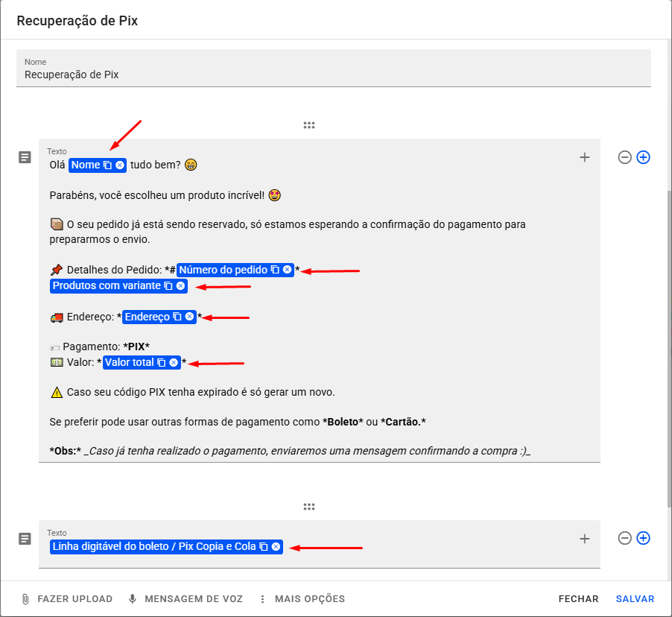Delete the Produtos com variante chip
Image resolution: width=672 pixels, height=617 pixels.
coord(180,286)
